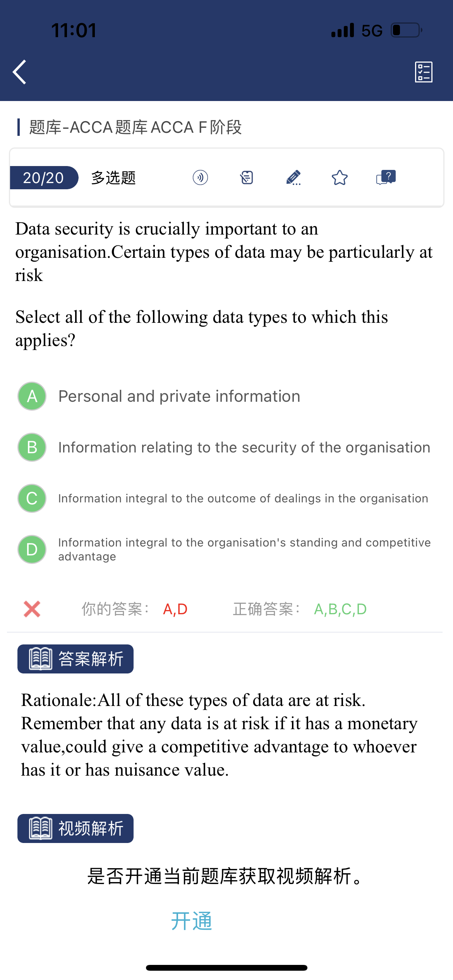Screen dimensions: 453x980
Task: Tap the home indicator bar
Action: tap(226, 968)
